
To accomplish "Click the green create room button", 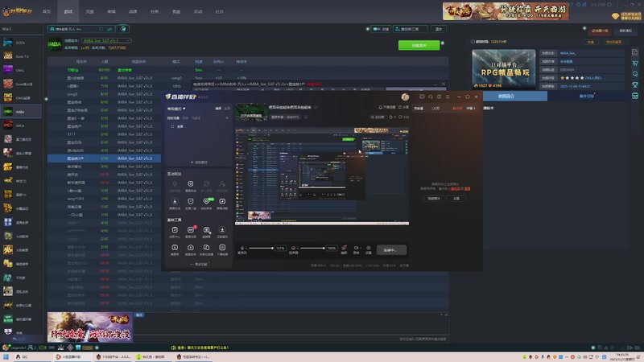I will click(419, 45).
